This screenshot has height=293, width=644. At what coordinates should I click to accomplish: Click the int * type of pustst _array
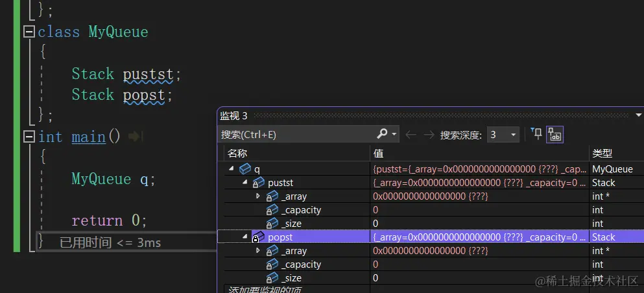pyautogui.click(x=601, y=196)
